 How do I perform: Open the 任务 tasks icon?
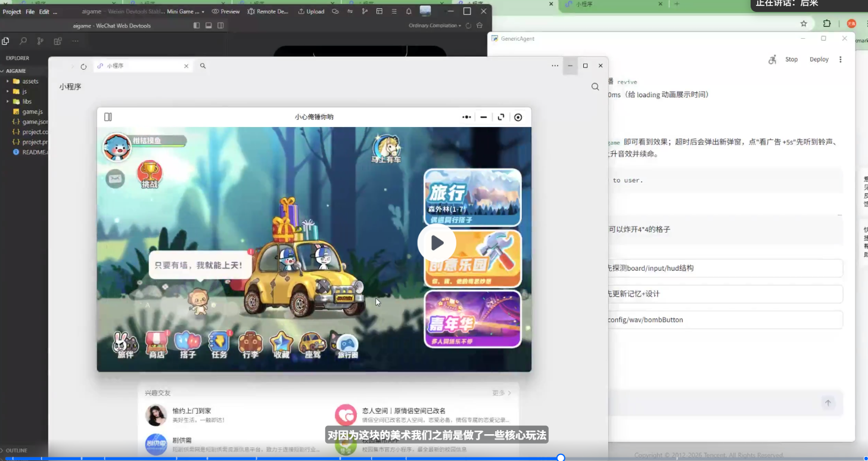219,345
